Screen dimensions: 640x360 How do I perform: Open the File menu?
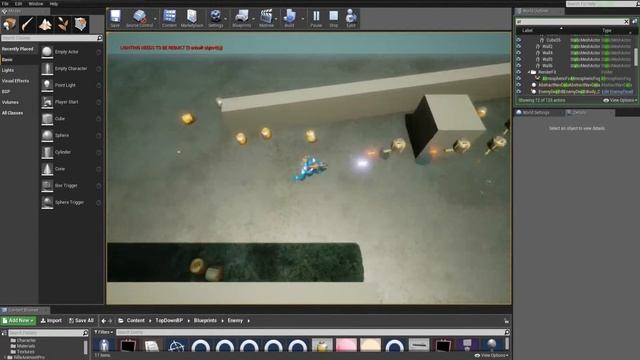5,4
